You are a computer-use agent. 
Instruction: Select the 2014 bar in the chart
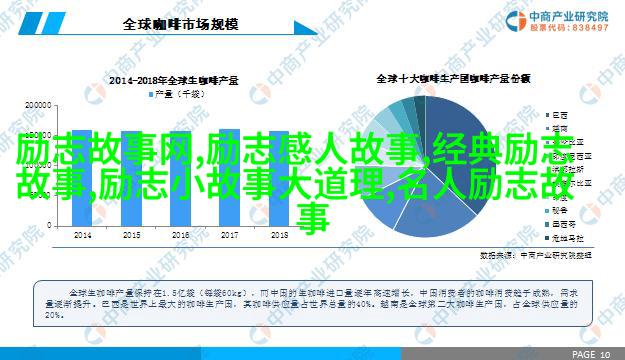pyautogui.click(x=82, y=178)
